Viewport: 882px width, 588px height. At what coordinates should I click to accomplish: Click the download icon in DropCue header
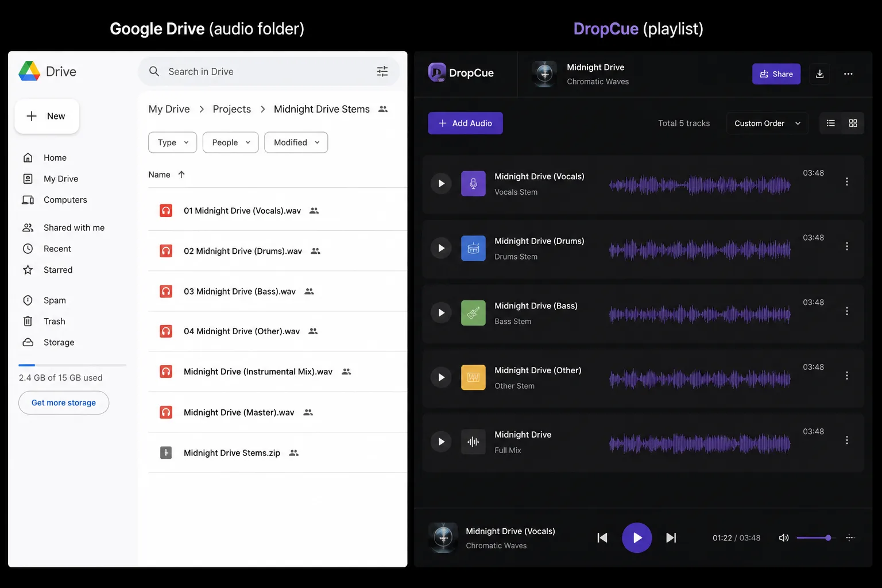pyautogui.click(x=820, y=74)
